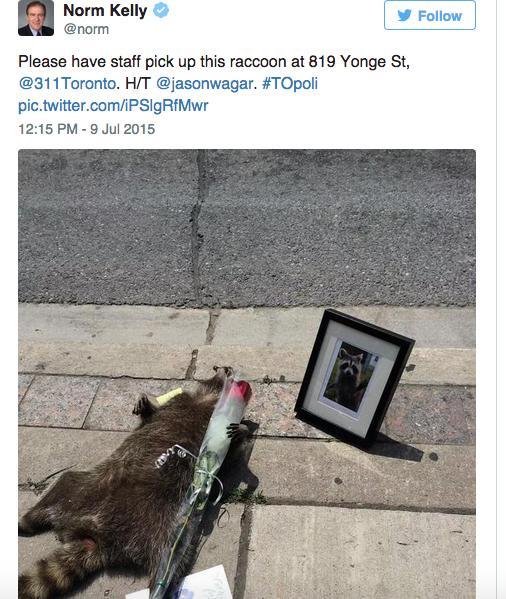Open Norm Kelly's profile avatar

pyautogui.click(x=36, y=18)
